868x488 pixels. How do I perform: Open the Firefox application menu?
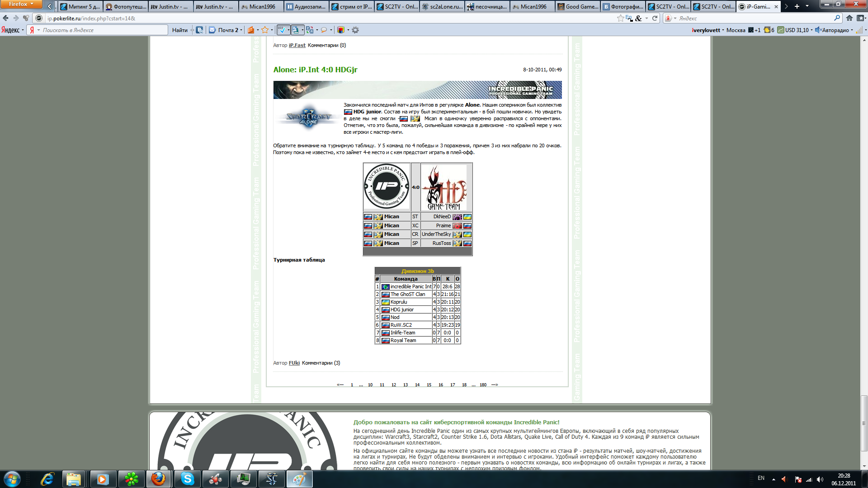tap(21, 4)
